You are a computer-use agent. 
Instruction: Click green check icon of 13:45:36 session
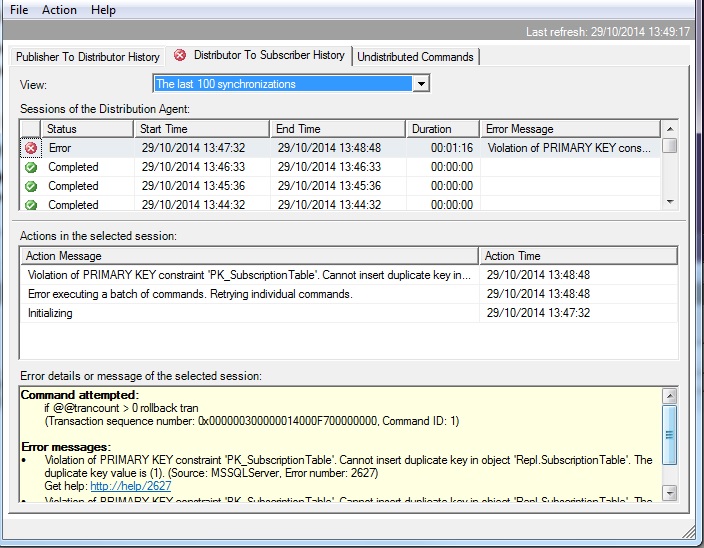30,186
